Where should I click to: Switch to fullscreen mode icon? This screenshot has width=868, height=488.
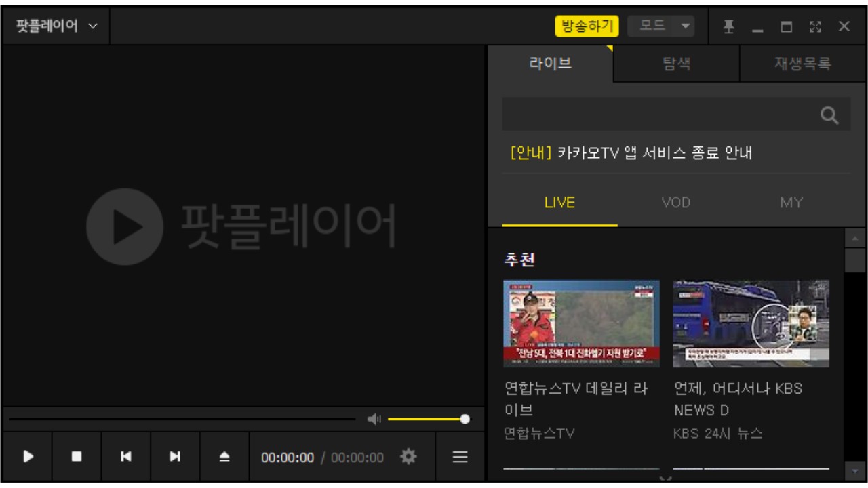coord(816,26)
